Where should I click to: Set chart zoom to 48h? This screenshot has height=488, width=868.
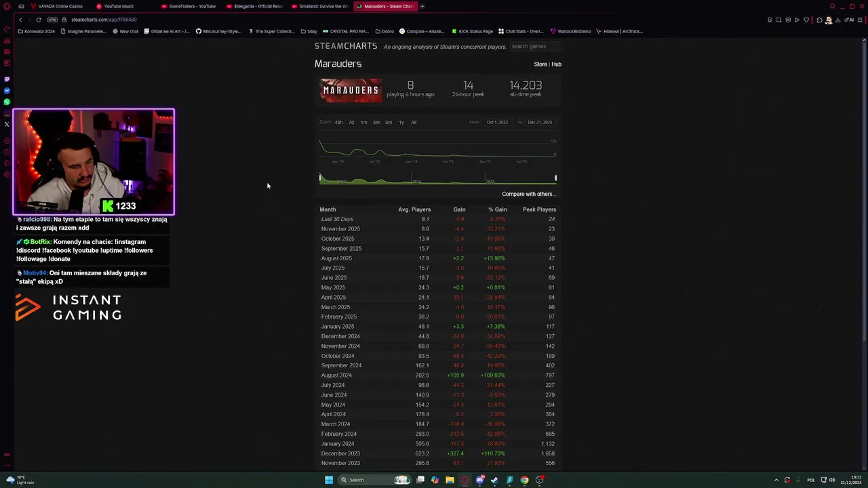pos(338,122)
